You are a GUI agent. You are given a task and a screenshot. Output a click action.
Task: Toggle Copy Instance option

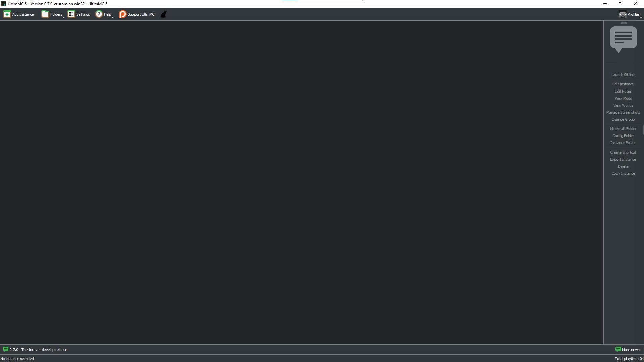(623, 173)
